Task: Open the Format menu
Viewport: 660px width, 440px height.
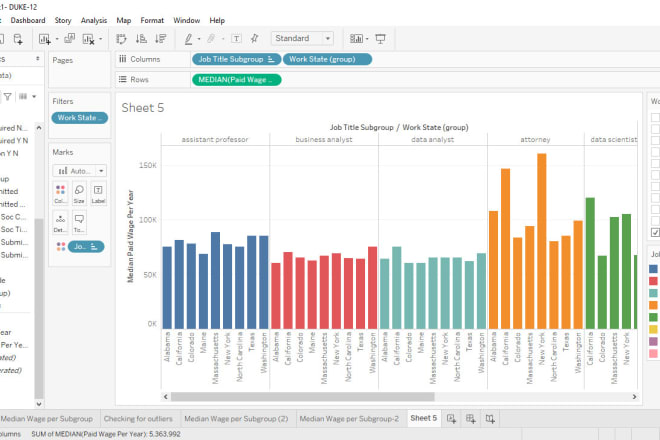Action: click(152, 20)
